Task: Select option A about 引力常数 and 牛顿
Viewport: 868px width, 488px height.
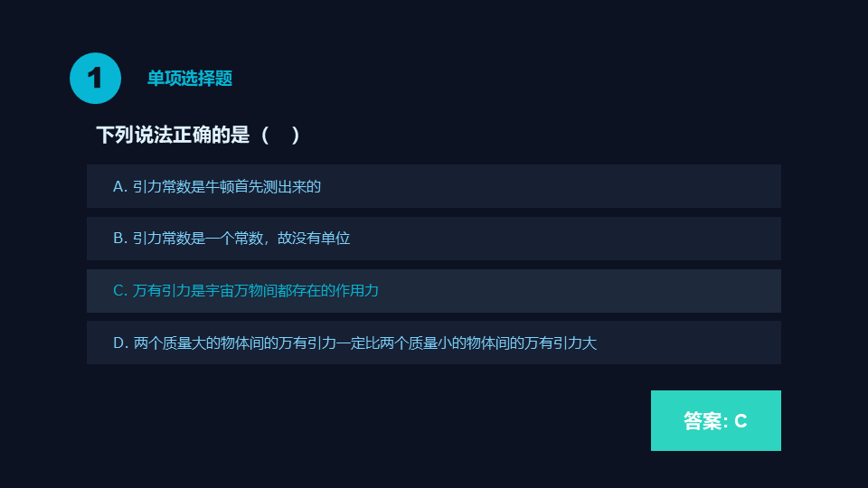Action: 433,187
